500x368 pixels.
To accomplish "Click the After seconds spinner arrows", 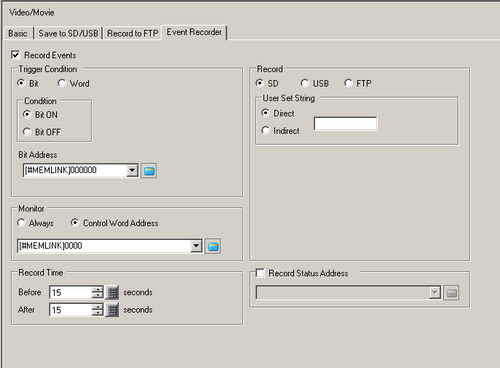I will (x=97, y=310).
